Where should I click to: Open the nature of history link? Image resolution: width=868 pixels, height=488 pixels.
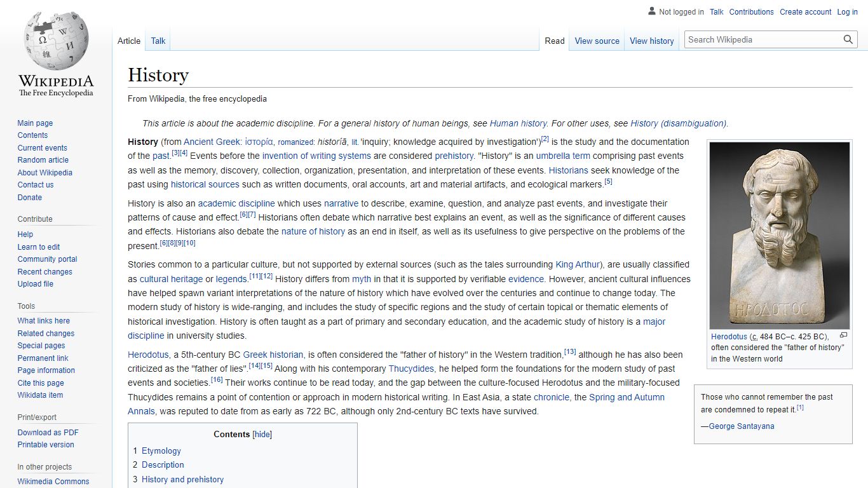pos(313,231)
